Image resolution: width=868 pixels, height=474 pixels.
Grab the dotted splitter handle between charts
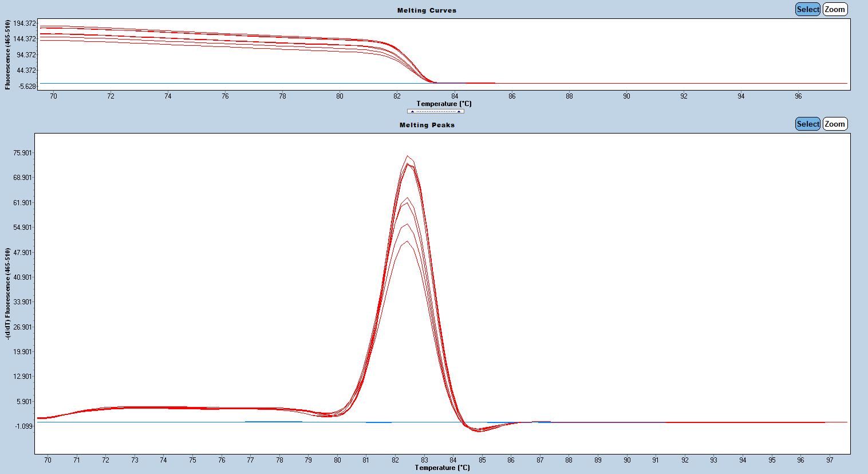click(x=436, y=111)
